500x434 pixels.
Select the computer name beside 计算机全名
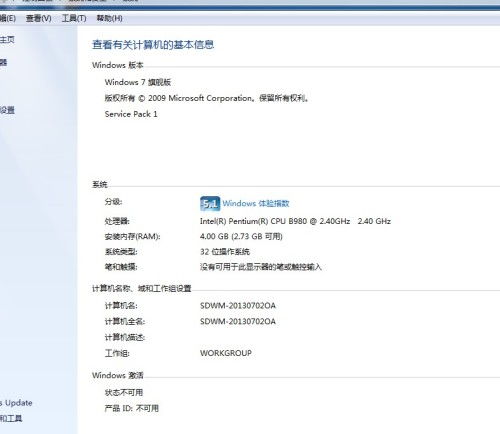coord(238,322)
